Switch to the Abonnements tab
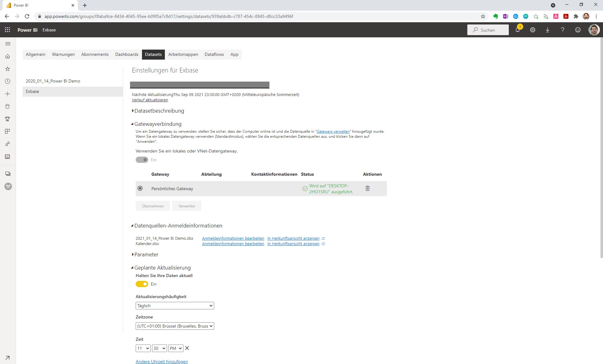 pos(95,54)
